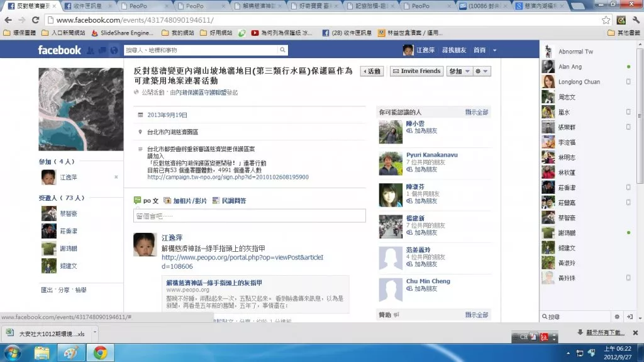Reload the Facebook event page
644x362 pixels.
point(35,20)
